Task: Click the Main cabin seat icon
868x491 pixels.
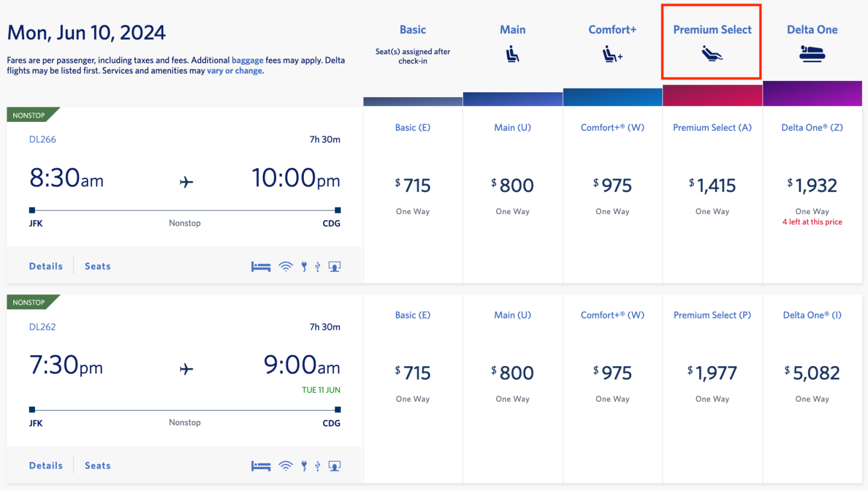Action: (512, 55)
